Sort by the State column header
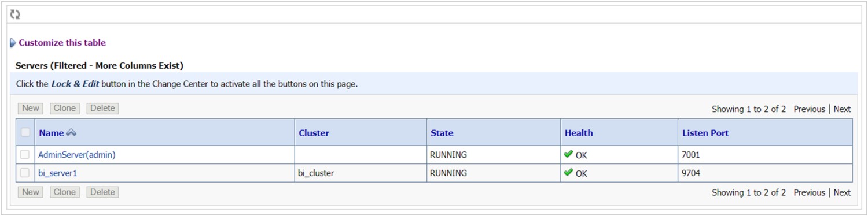 click(x=442, y=133)
